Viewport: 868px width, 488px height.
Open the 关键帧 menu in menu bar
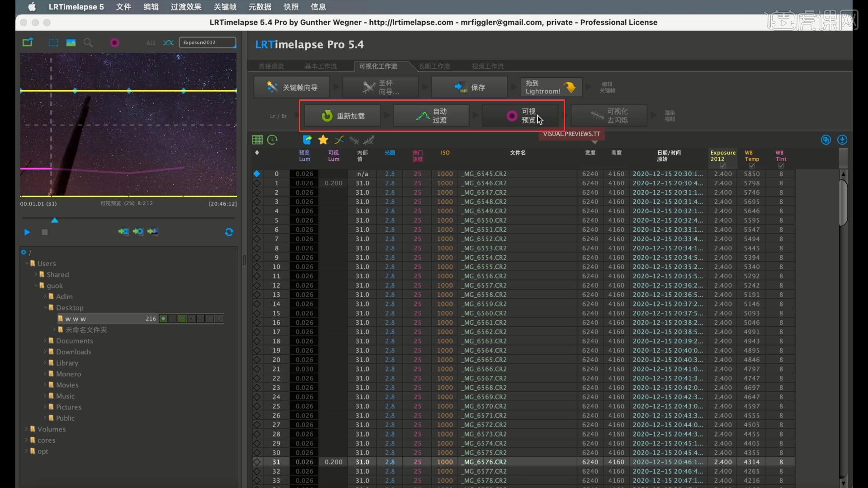coord(225,7)
